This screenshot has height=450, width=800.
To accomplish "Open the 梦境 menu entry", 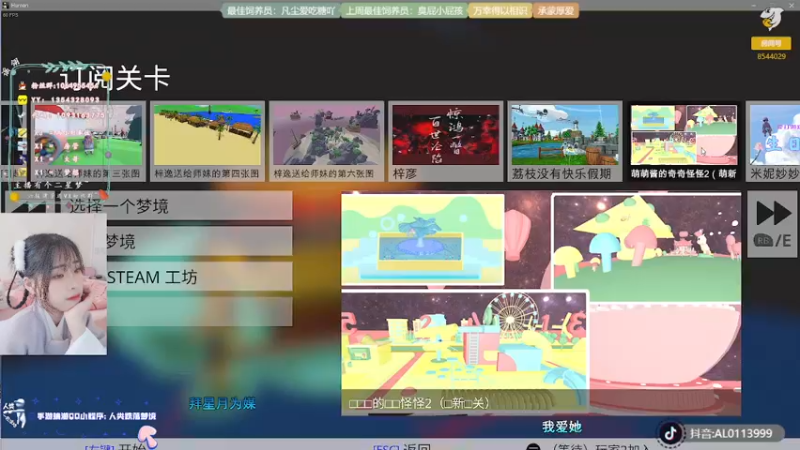I will tap(199, 241).
